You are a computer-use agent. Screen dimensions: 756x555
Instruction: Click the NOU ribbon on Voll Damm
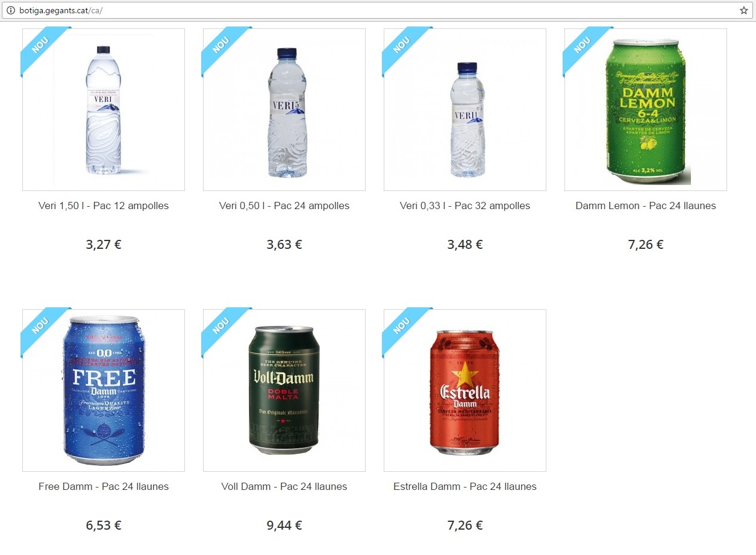click(x=222, y=326)
